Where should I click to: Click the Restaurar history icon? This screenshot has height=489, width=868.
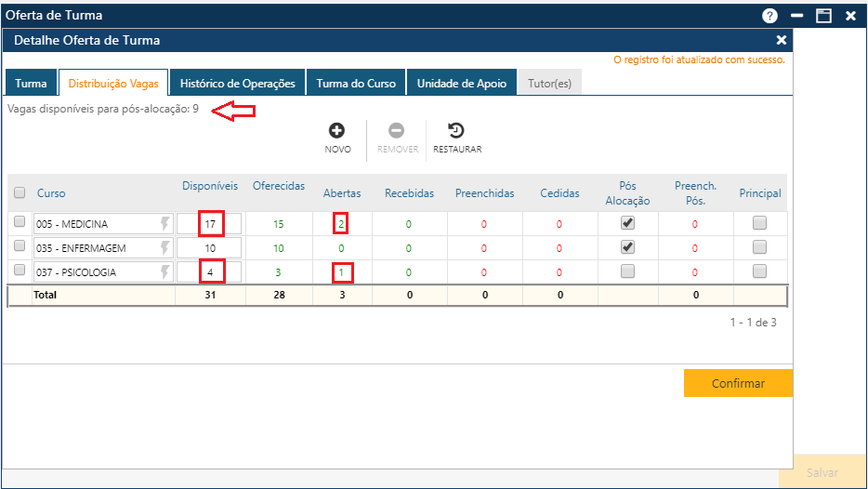pos(456,131)
